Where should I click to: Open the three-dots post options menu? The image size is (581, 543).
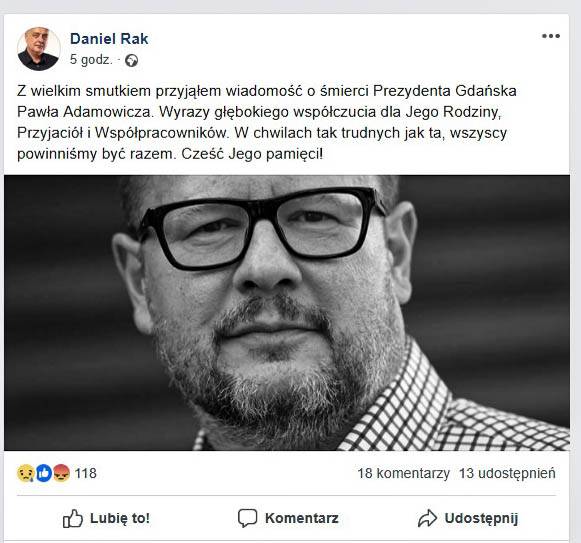551,36
